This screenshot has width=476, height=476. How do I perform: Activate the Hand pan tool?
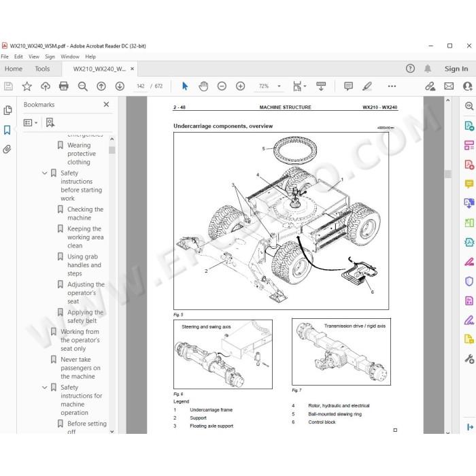pos(203,86)
